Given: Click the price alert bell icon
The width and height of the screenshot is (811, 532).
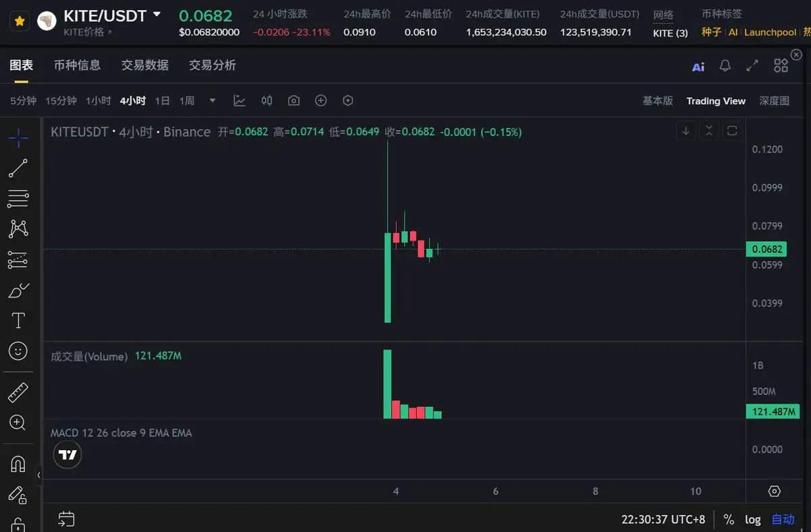Looking at the screenshot, I should coord(725,66).
